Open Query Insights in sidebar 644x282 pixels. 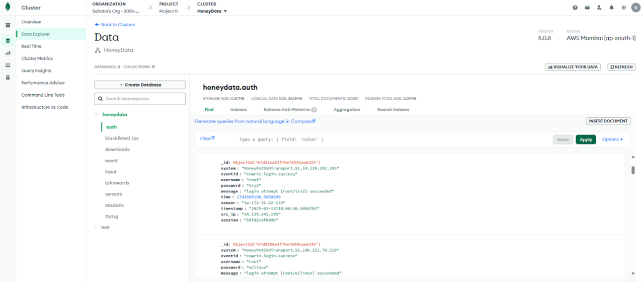tap(36, 70)
